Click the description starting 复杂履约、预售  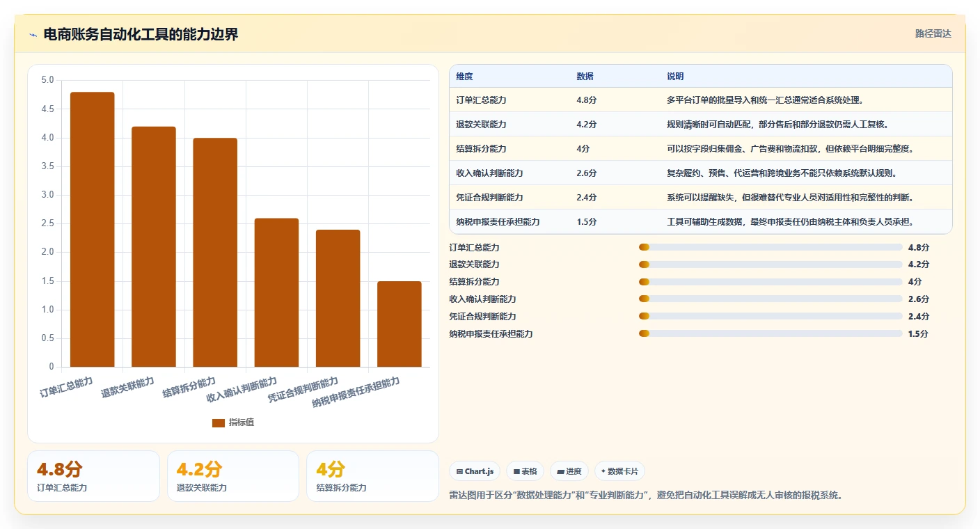pyautogui.click(x=782, y=173)
